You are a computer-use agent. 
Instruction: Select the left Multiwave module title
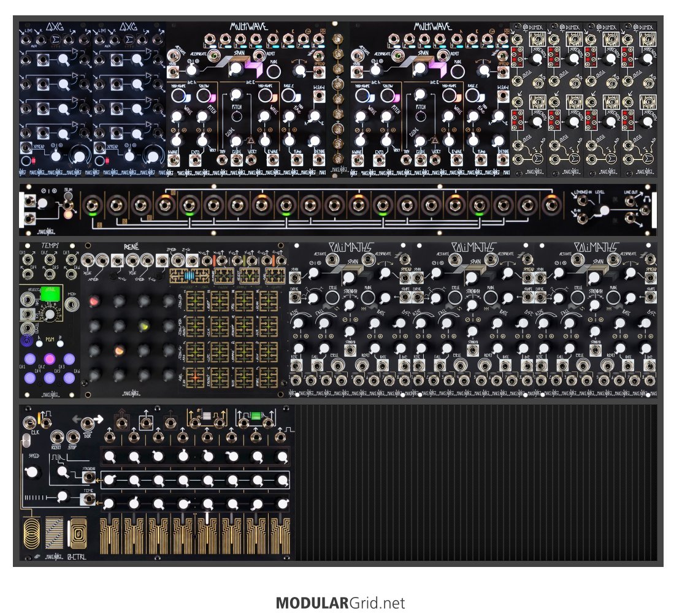click(249, 26)
